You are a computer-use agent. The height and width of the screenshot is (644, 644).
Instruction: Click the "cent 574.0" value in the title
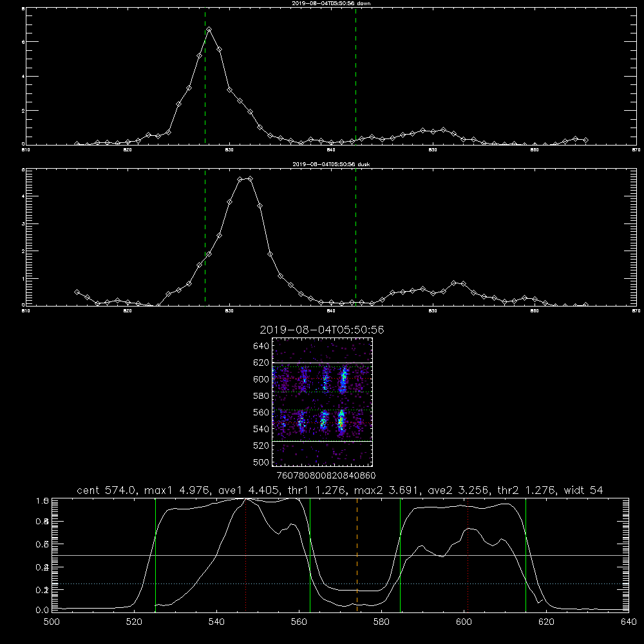tap(107, 490)
